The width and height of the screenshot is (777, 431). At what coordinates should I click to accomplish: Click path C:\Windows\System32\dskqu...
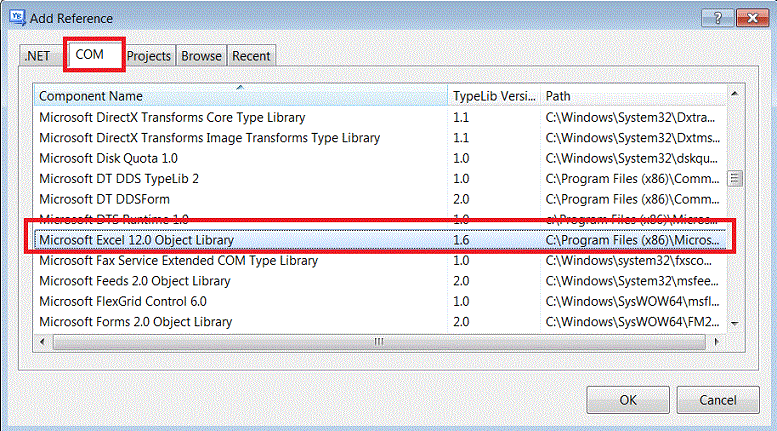coord(631,158)
